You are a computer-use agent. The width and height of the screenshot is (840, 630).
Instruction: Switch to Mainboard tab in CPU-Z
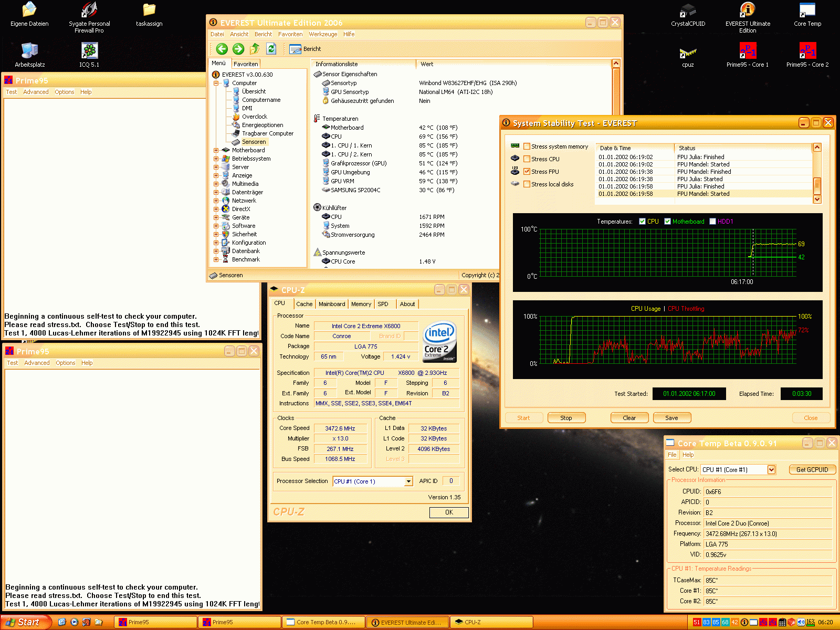point(332,304)
